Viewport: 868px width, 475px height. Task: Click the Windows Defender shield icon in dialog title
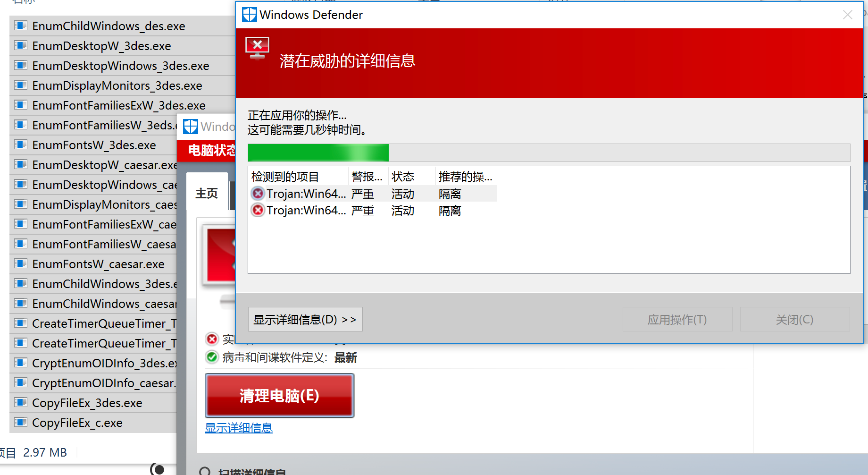[x=250, y=15]
